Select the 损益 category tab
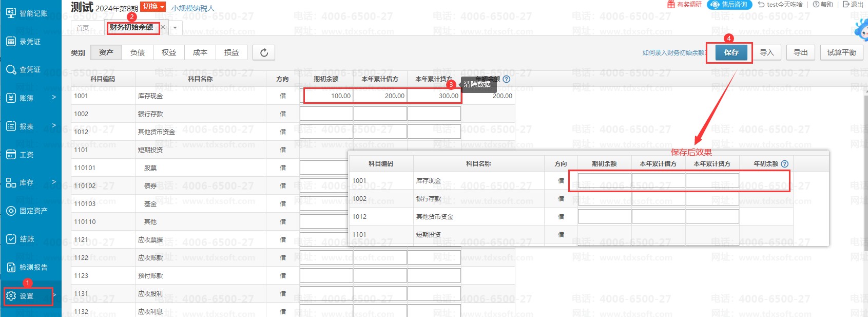 [x=232, y=53]
